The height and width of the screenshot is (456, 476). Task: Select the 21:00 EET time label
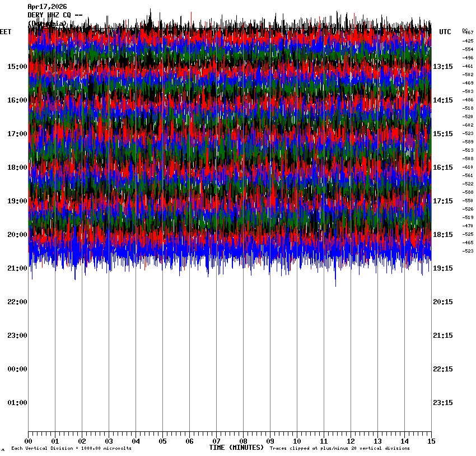tap(17, 268)
